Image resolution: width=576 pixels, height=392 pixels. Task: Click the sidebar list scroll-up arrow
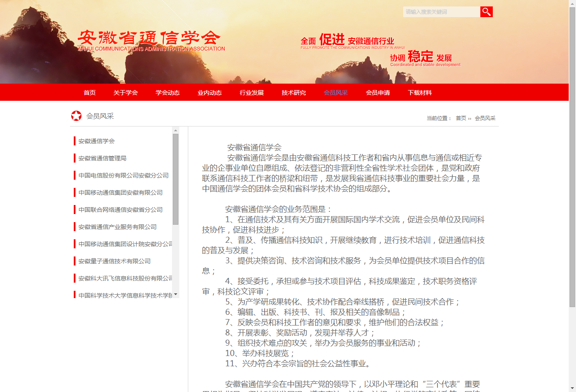click(175, 130)
